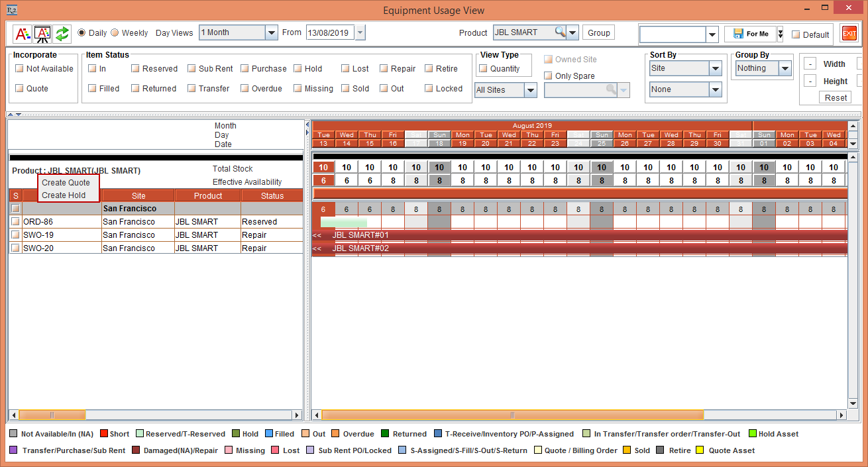Tick the Locked status checkbox
The image size is (868, 467).
[x=429, y=88]
